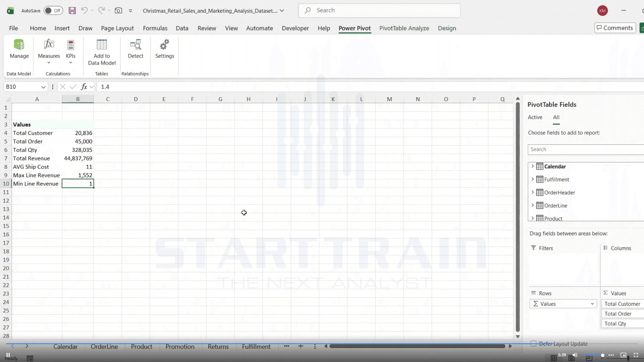Click the title bar Search box
This screenshot has width=644, height=362.
tap(379, 10)
